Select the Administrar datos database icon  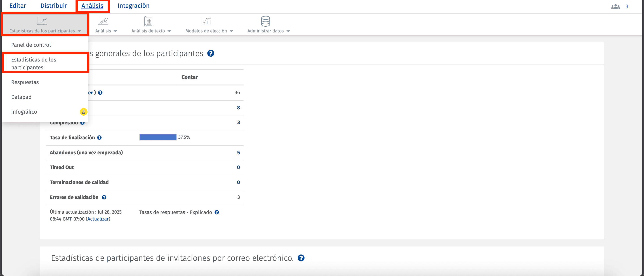tap(265, 21)
